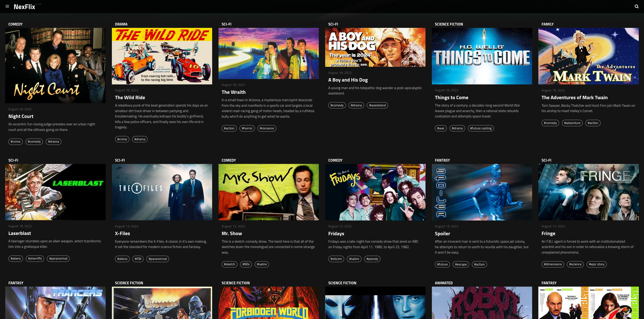
Task: Open the Spoiler poster thumbnail
Action: (482, 192)
